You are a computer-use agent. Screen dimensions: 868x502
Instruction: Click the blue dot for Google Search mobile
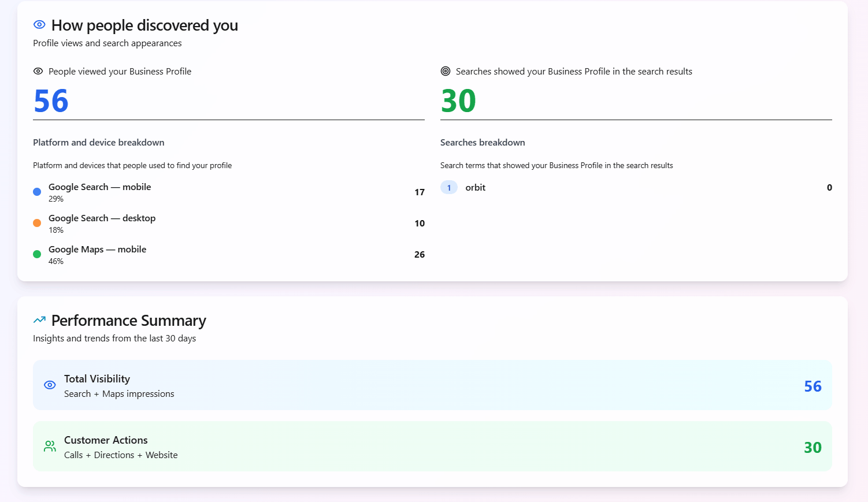37,192
